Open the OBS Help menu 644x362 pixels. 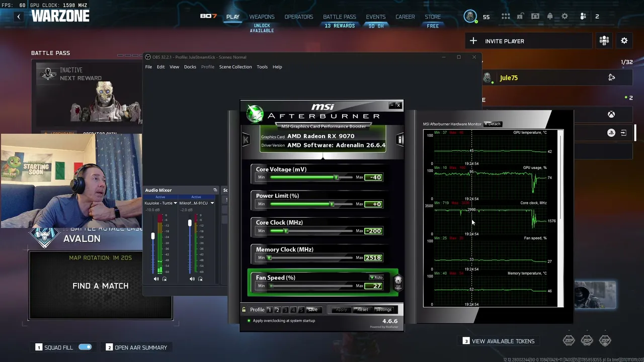pos(277,67)
